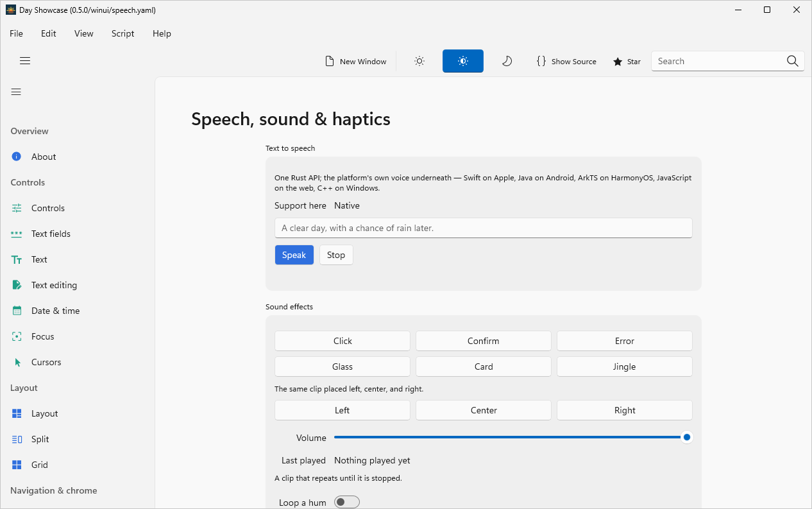Select the highlighted auto theme button
The height and width of the screenshot is (509, 812).
point(463,61)
